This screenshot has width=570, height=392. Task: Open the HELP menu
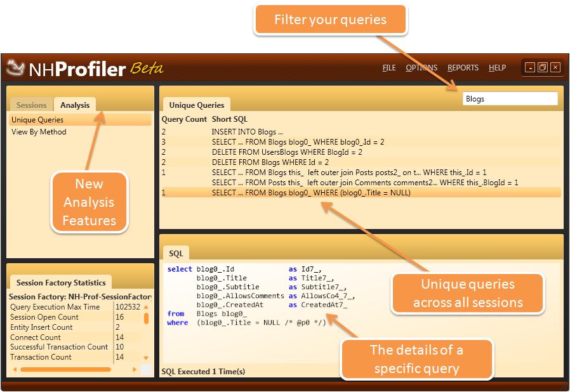497,68
